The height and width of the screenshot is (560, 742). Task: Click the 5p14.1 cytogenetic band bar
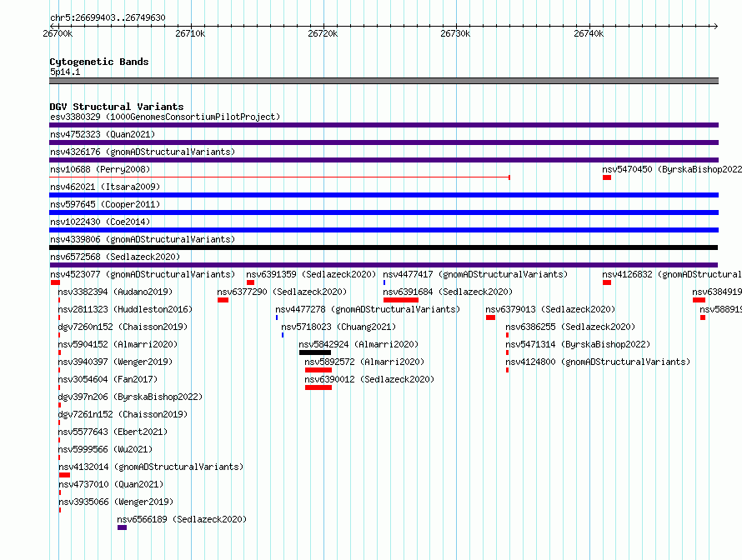pos(384,81)
